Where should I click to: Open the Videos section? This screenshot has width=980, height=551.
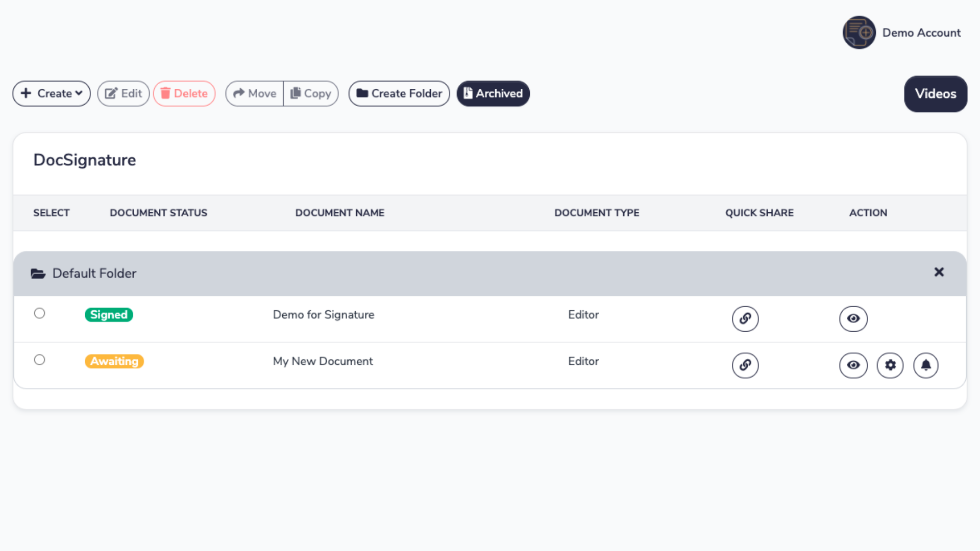(936, 94)
